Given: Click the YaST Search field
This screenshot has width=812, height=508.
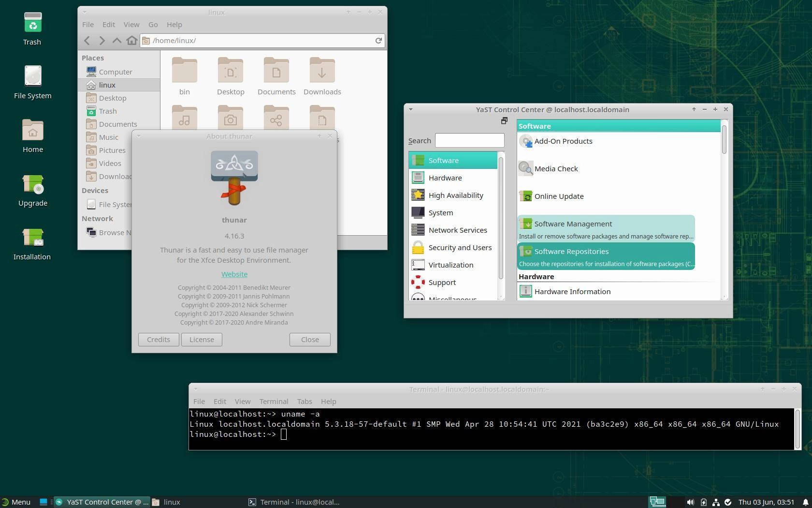Looking at the screenshot, I should tap(469, 140).
